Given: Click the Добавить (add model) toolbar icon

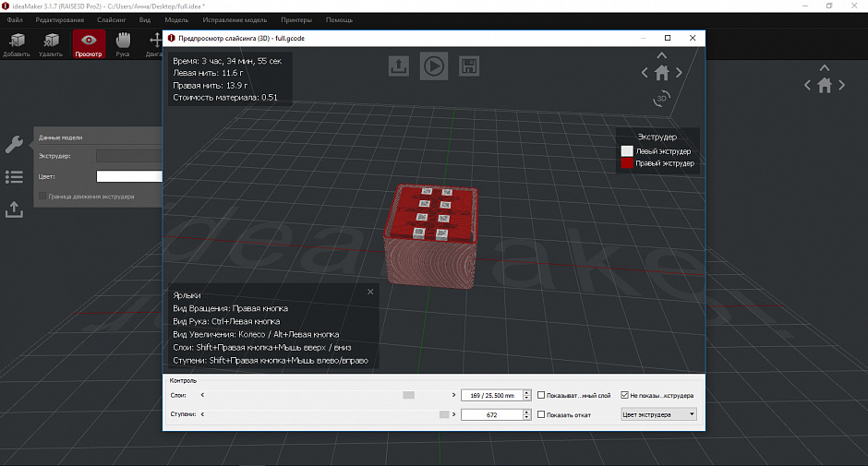Looking at the screenshot, I should point(17,44).
